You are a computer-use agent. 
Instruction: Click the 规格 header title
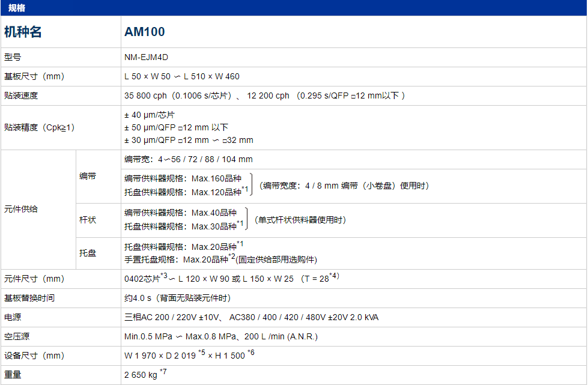[16, 8]
